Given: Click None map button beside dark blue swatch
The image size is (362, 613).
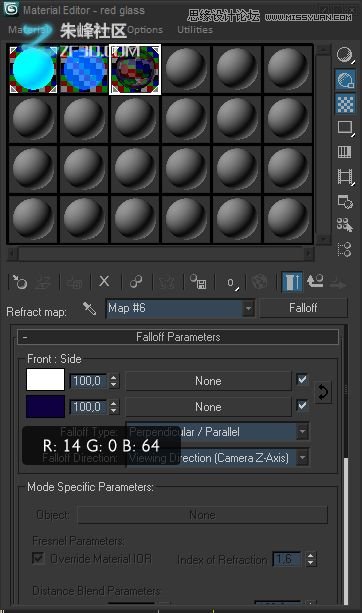Looking at the screenshot, I should pyautogui.click(x=208, y=407).
